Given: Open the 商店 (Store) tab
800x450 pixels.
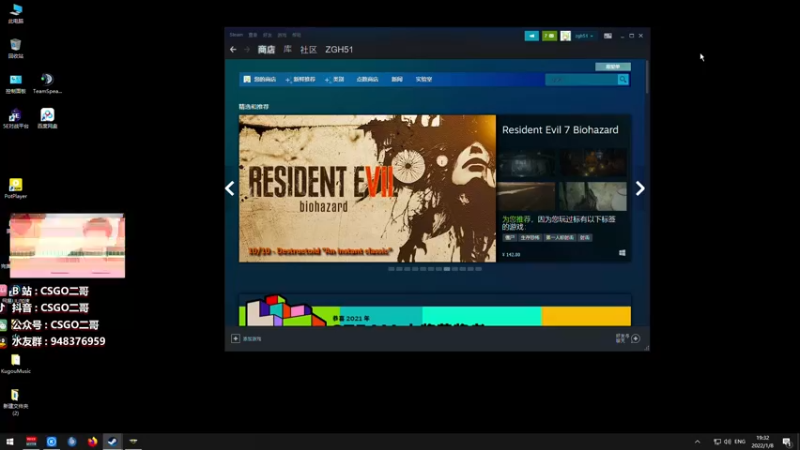Looking at the screenshot, I should tap(266, 49).
